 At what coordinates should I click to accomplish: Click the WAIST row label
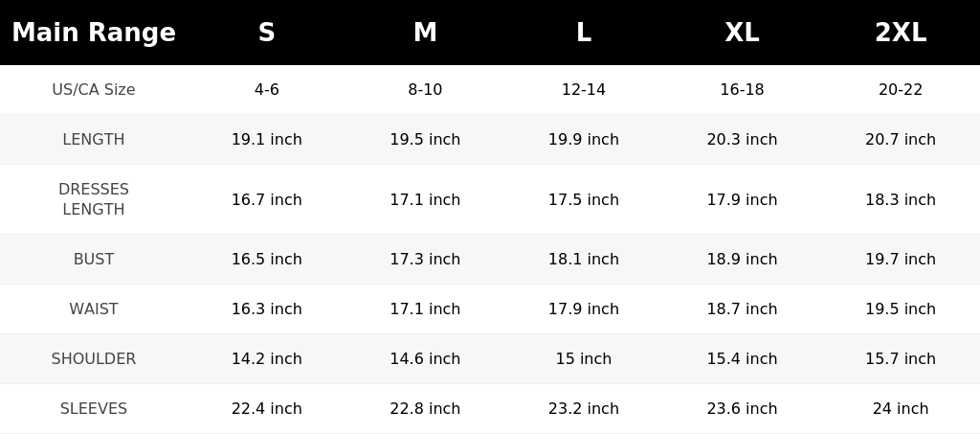click(x=94, y=308)
